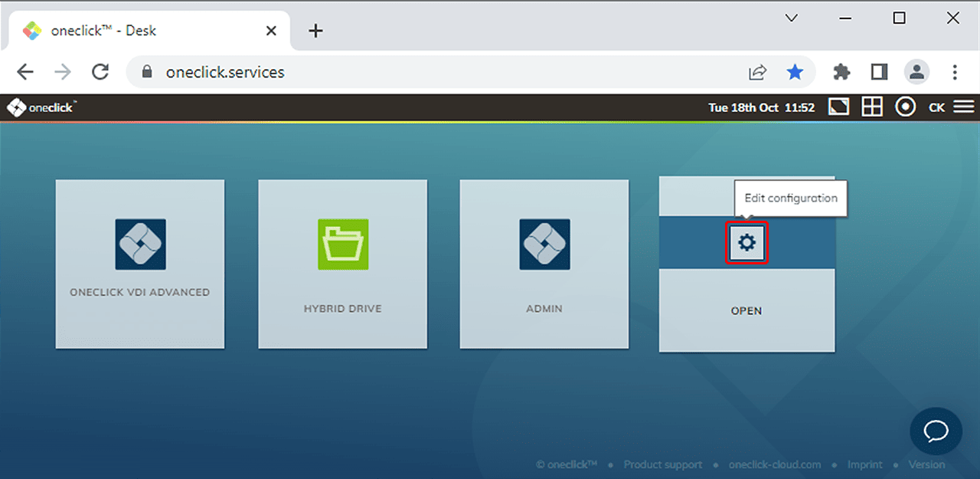Screen dimensions: 980x479
Task: Launch the Admin app tile
Action: tap(544, 264)
